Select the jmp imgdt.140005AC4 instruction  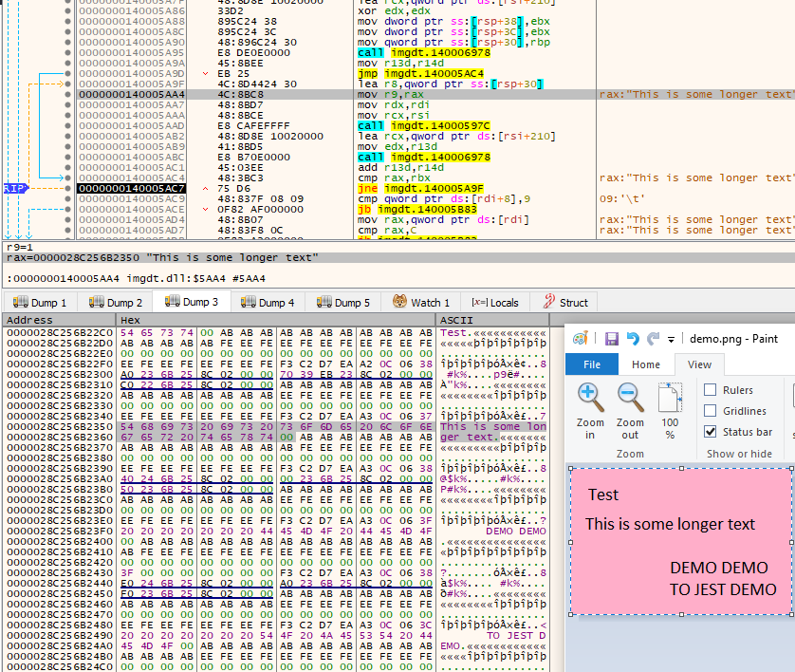click(420, 73)
